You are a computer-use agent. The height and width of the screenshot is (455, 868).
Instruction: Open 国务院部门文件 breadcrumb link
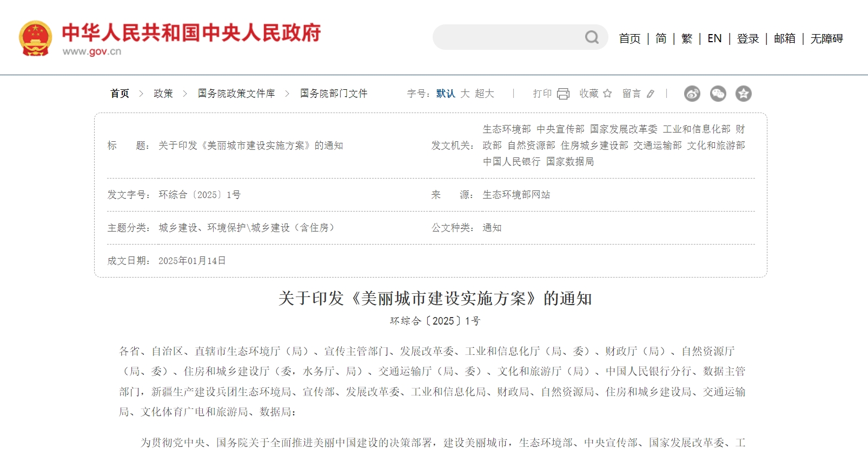(x=334, y=94)
